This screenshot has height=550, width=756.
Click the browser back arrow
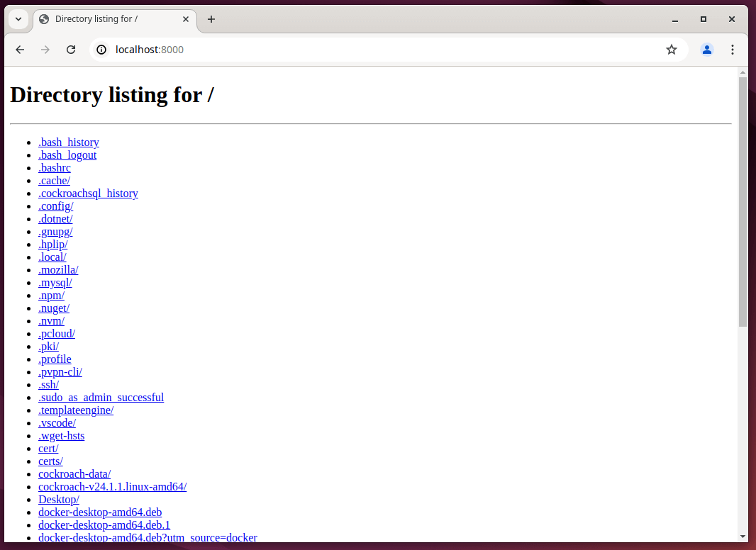tap(20, 50)
